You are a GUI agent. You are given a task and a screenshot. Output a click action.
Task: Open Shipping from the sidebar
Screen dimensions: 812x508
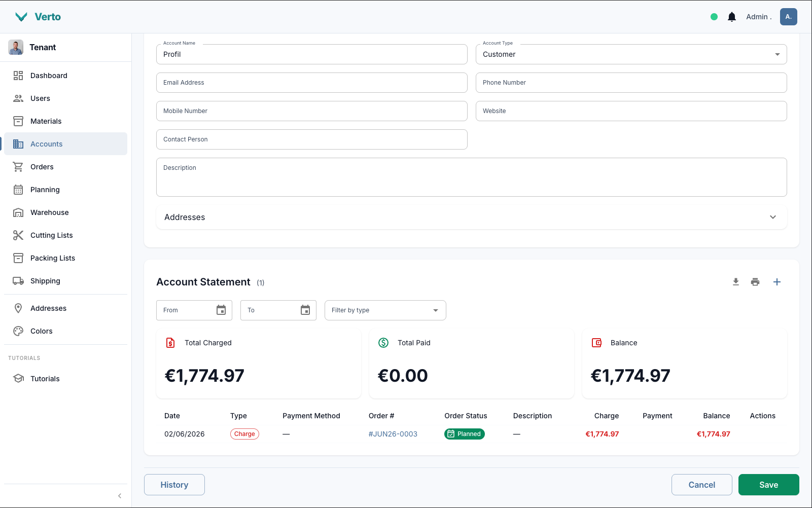tap(66, 281)
